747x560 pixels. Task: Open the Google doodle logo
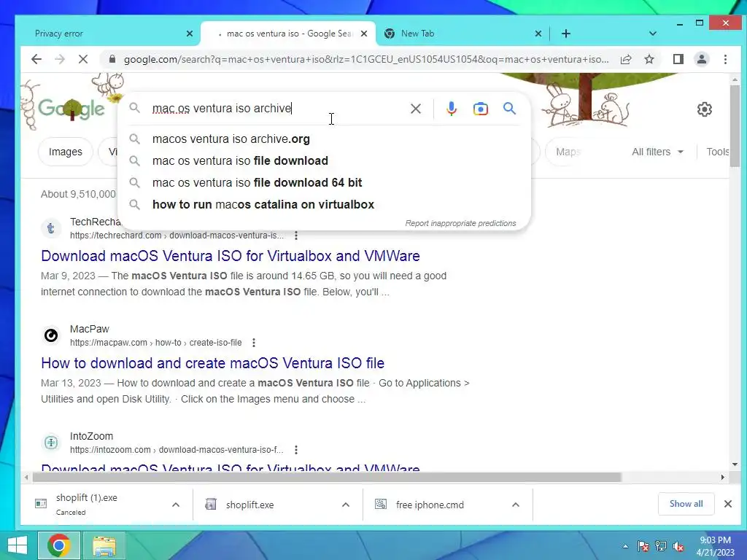point(71,108)
